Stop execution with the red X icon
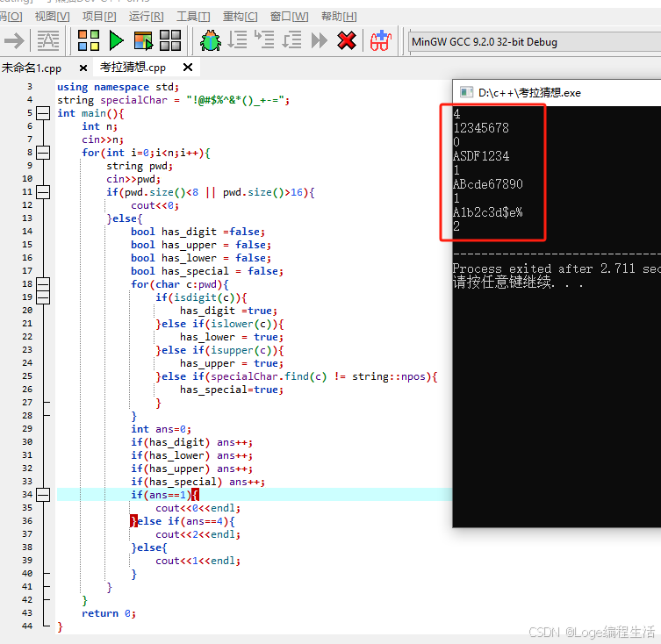 tap(347, 40)
